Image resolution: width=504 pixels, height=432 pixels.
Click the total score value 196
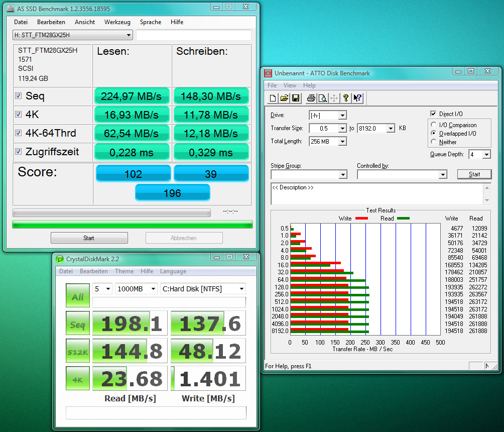[173, 193]
